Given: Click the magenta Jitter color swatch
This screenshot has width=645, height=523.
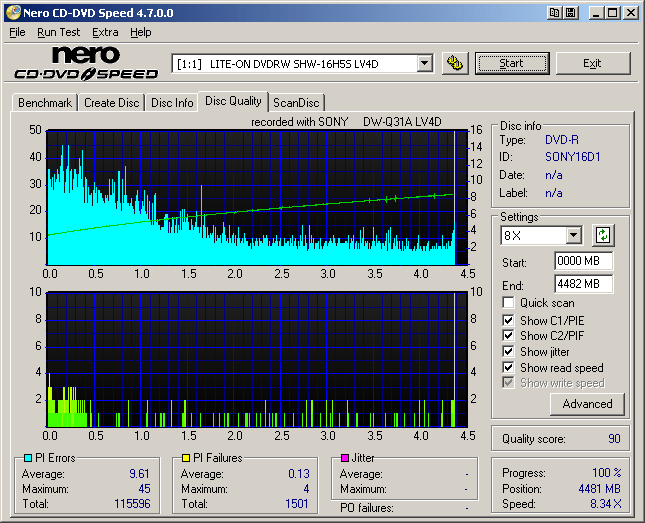Looking at the screenshot, I should pos(345,458).
